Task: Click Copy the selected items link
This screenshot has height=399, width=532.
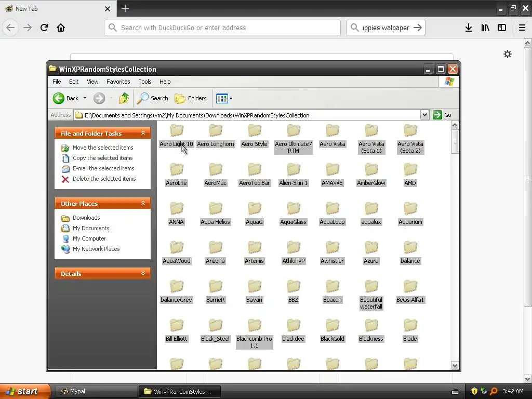Action: 102,158
